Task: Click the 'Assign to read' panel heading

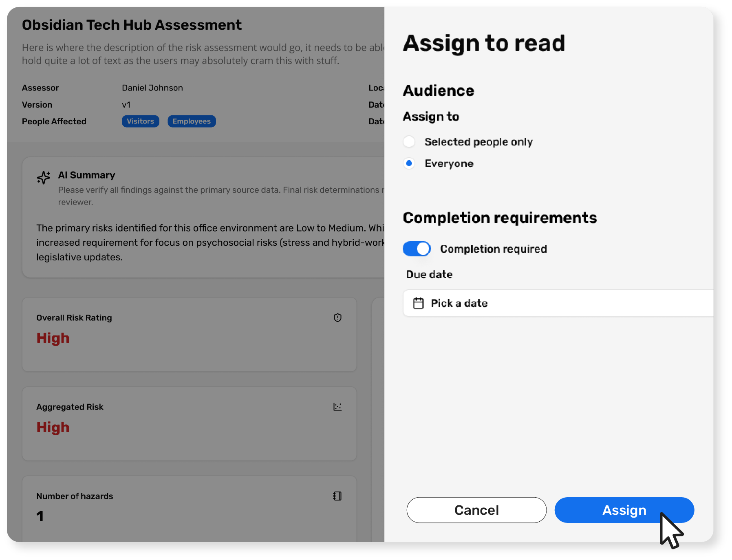Action: 484,43
